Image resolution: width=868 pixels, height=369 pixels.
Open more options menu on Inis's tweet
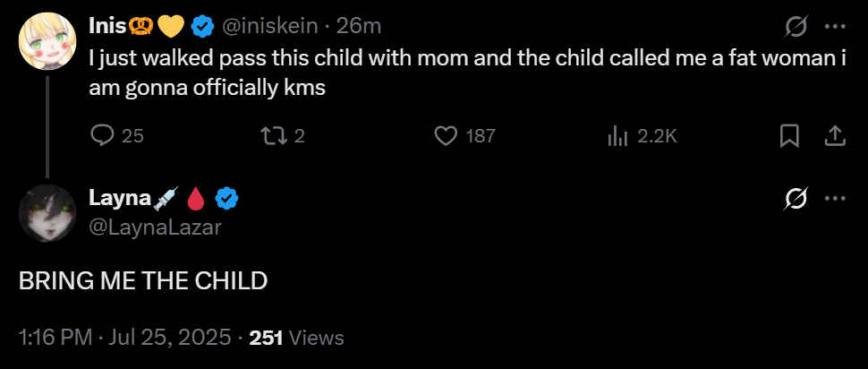click(834, 29)
